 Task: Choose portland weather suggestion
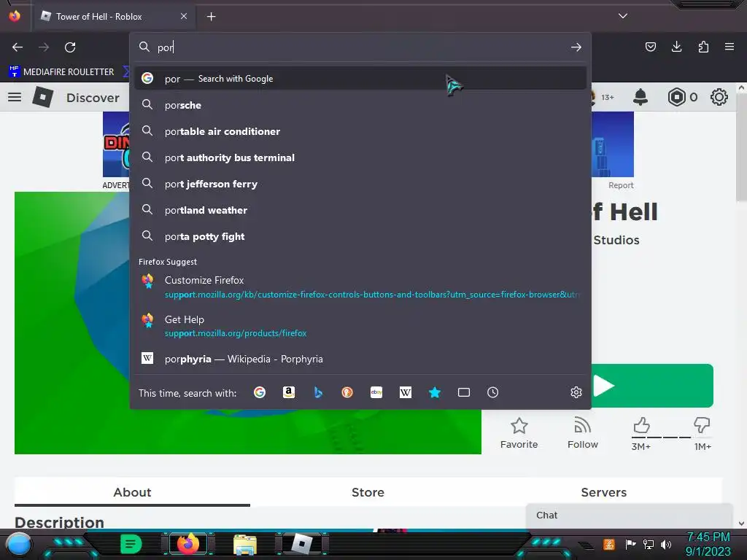point(360,210)
